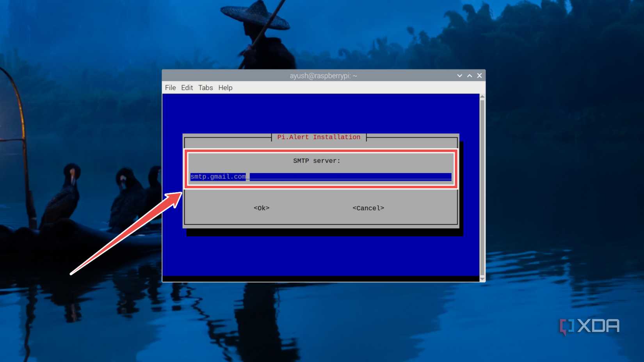Screen dimensions: 644x362
Task: Click the Pi.Alert Installation dialog title
Action: pyautogui.click(x=318, y=137)
